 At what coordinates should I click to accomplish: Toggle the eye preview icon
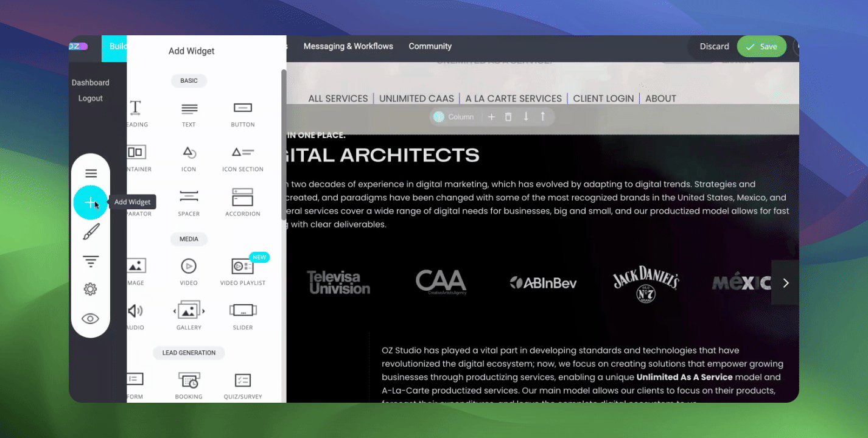[x=91, y=319]
